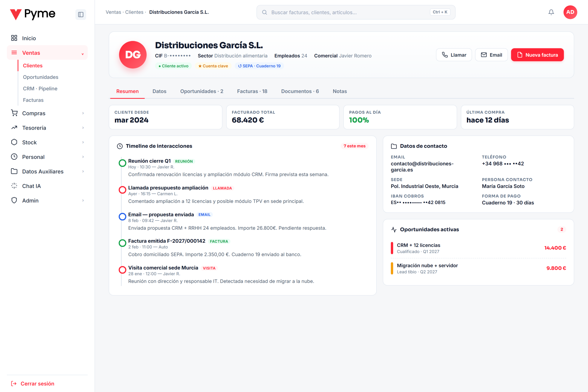The image size is (588, 392).
Task: Click the Ctrl + K shortcut badge
Action: [x=440, y=12]
